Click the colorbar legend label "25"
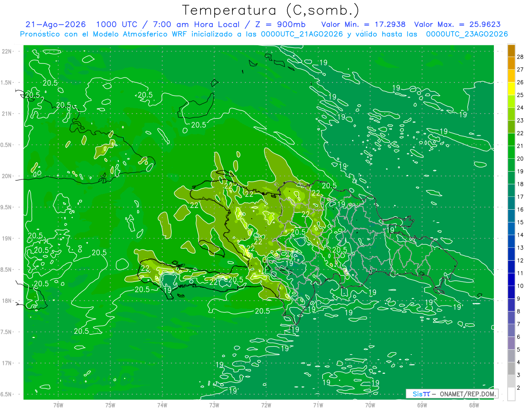This screenshot has width=532, height=411. [520, 95]
